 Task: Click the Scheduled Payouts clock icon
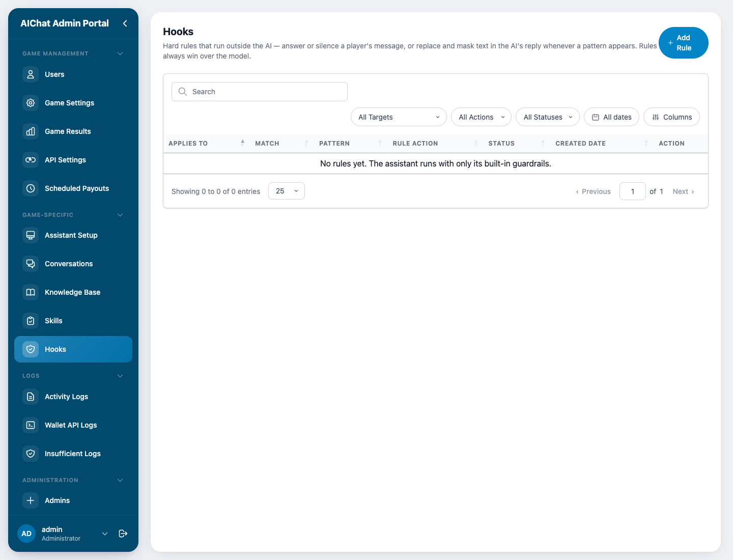(x=31, y=188)
